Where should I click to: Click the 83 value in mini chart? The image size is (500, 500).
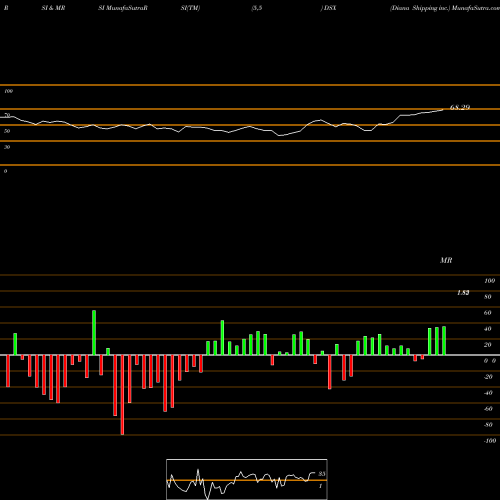click(322, 474)
